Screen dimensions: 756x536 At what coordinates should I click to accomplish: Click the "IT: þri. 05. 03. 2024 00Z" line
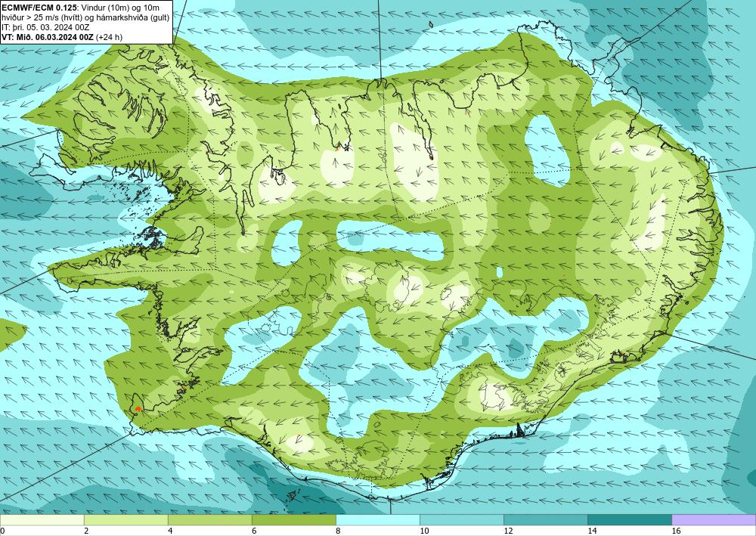click(45, 27)
